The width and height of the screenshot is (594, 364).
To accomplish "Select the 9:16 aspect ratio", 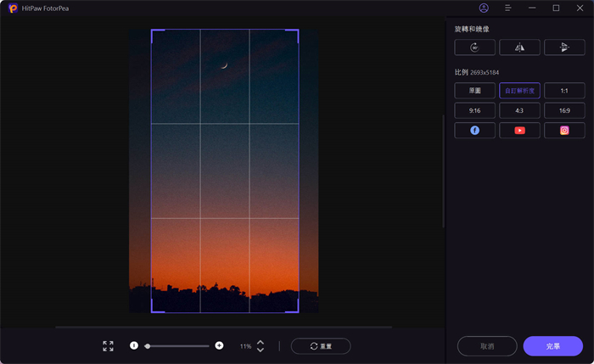I will [x=474, y=110].
